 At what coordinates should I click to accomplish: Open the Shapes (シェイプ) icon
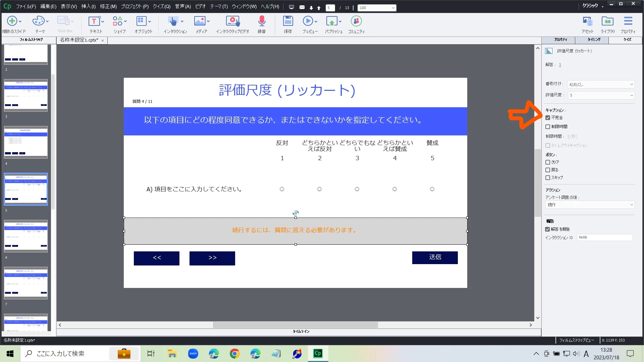click(117, 21)
